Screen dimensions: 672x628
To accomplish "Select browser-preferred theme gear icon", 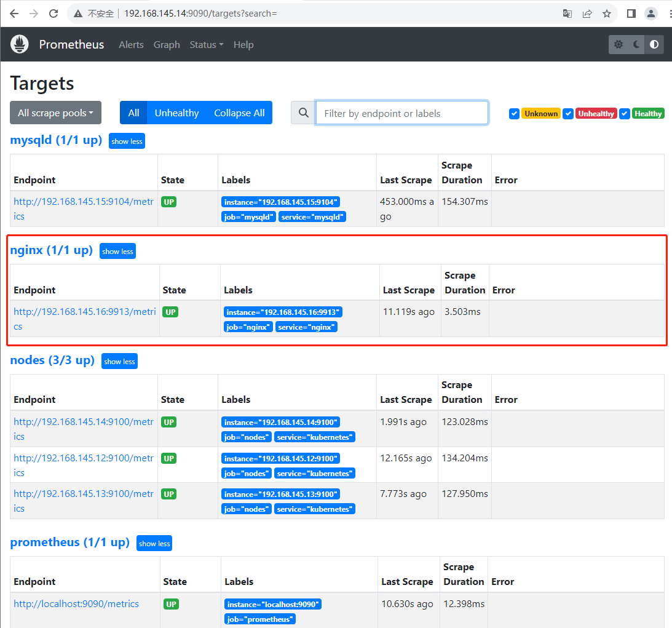I will click(x=618, y=44).
